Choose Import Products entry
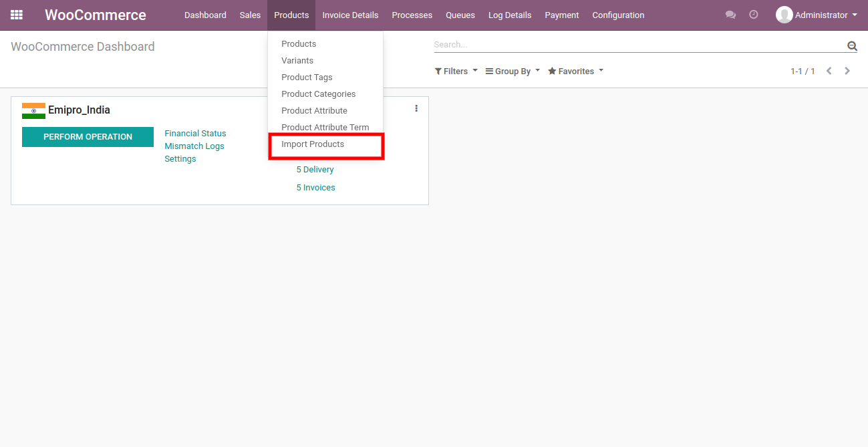This screenshot has height=447, width=868. pyautogui.click(x=325, y=144)
